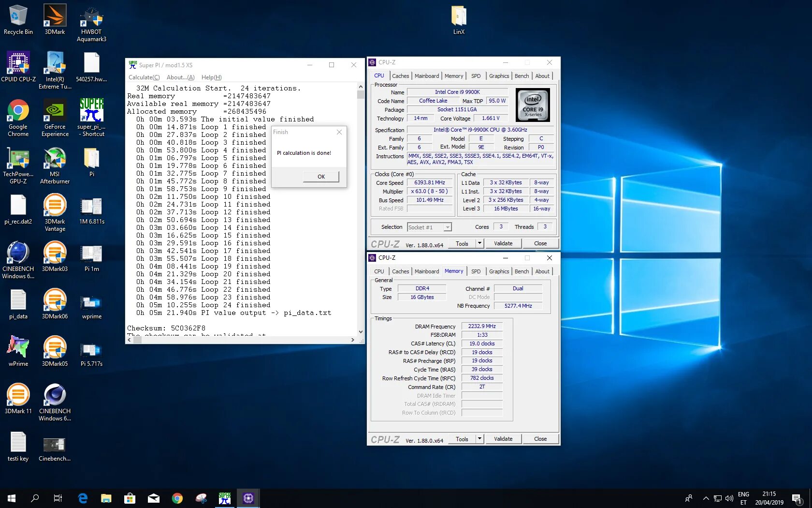Open the Pi folder on desktop
The image size is (812, 508).
91,162
